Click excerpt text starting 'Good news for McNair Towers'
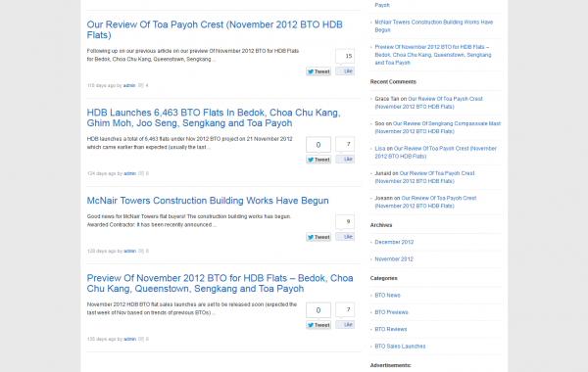The width and height of the screenshot is (588, 372). point(189,220)
